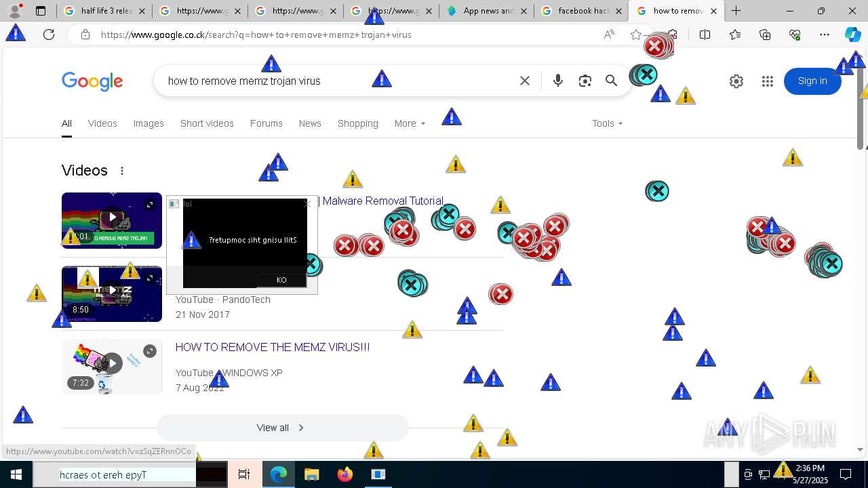The height and width of the screenshot is (488, 868).
Task: Select the Images search filter
Action: [x=149, y=123]
